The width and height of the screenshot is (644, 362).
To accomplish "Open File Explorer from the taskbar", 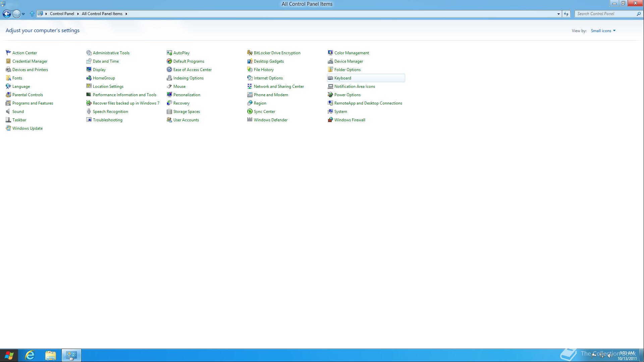I will pyautogui.click(x=51, y=355).
